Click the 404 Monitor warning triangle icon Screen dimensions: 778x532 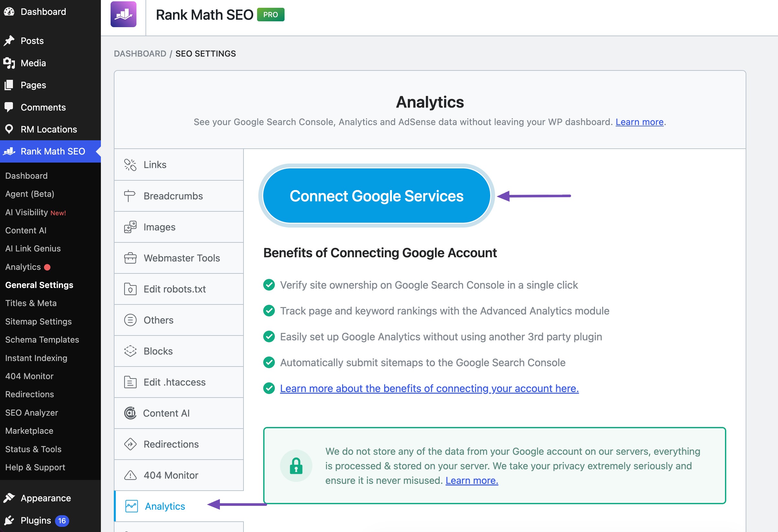coord(130,475)
